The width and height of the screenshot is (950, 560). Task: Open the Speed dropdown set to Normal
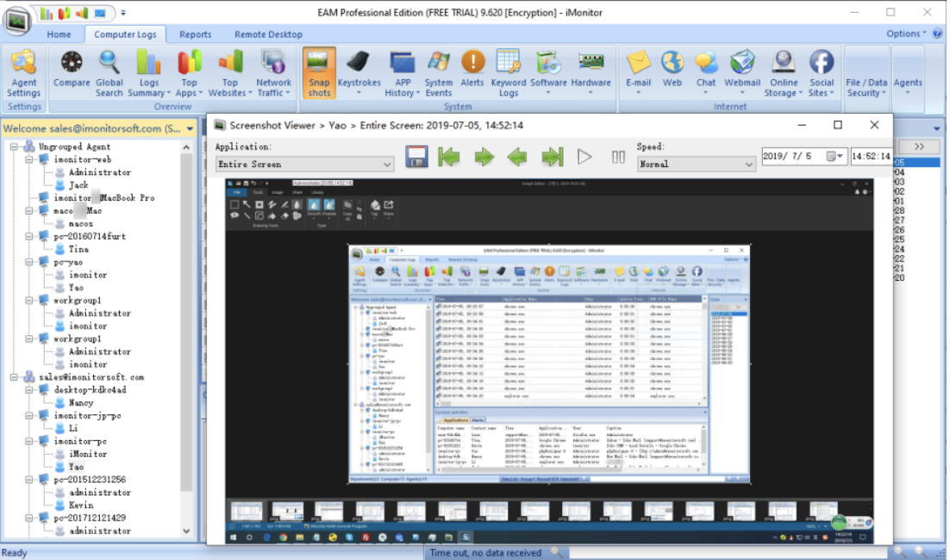click(x=697, y=164)
